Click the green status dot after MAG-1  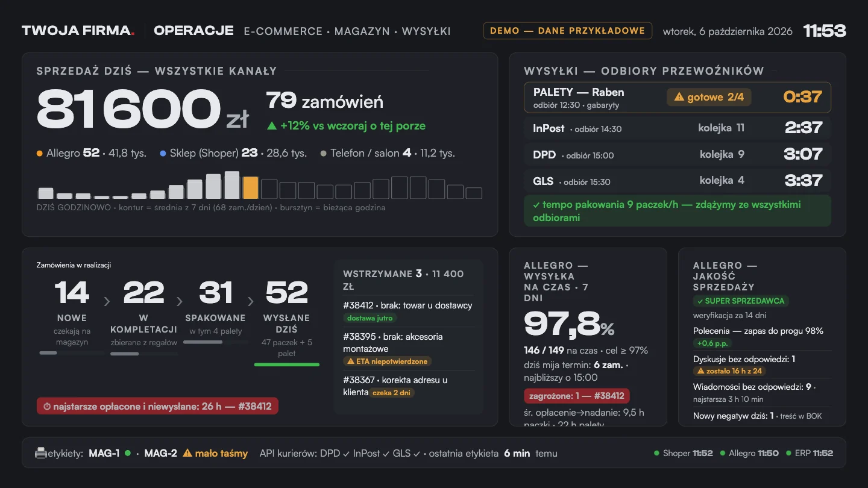(128, 453)
